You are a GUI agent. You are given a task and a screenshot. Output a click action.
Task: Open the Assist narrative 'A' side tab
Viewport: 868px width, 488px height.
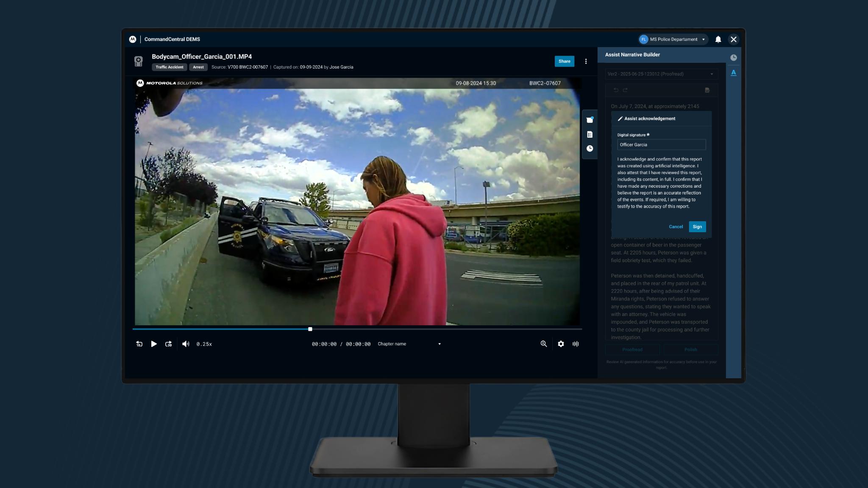[x=733, y=73]
